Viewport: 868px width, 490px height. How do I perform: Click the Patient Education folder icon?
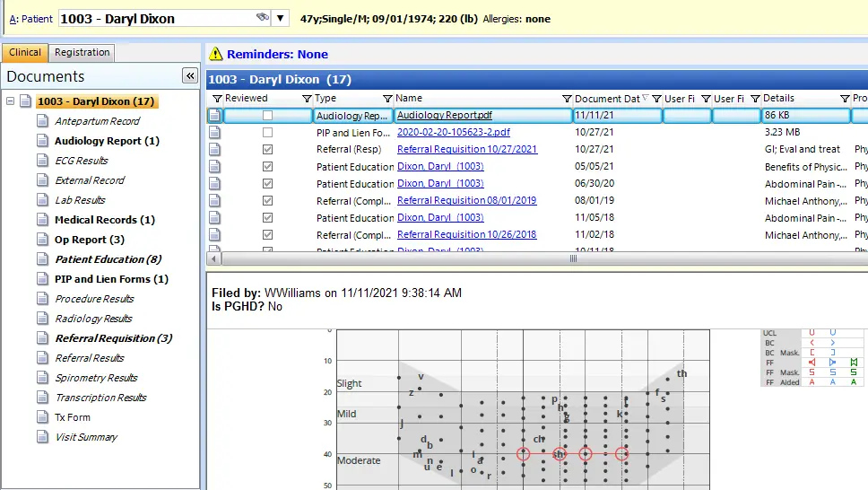coord(42,259)
